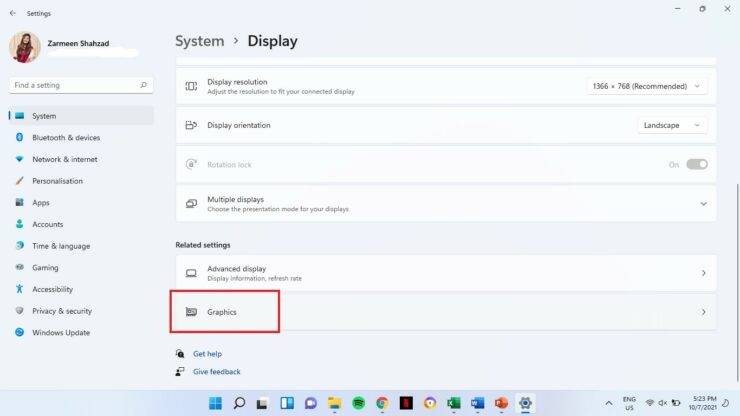Click the Windows Start button
Screen dimensions: 740x416
[215, 403]
